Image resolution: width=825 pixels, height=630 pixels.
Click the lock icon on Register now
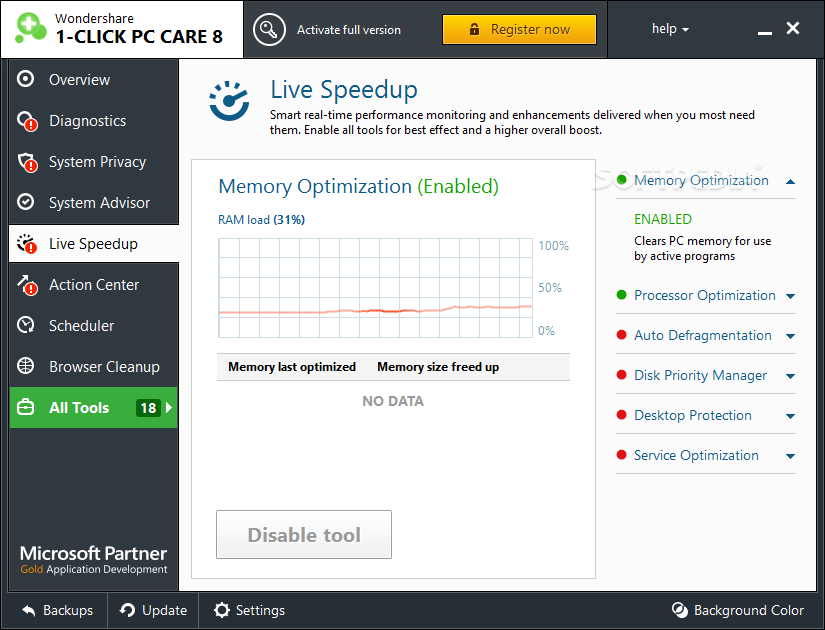pos(474,29)
